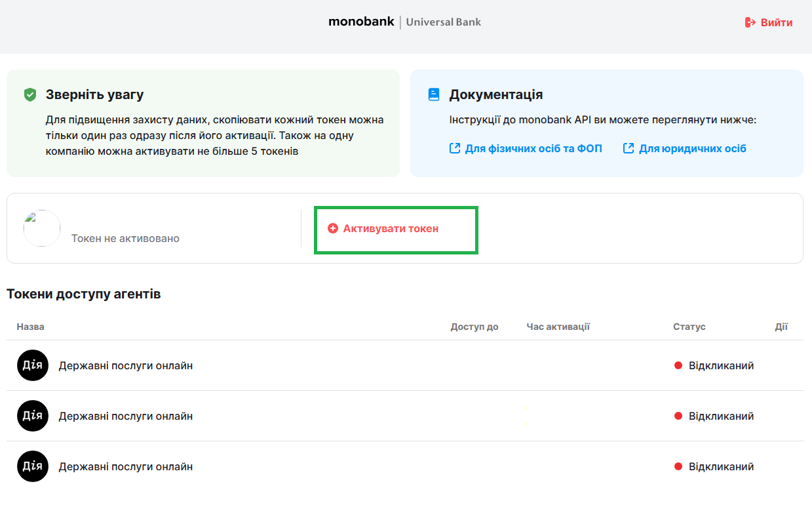Click the red status dot of the third token
The height and width of the screenshot is (505, 812).
678,466
